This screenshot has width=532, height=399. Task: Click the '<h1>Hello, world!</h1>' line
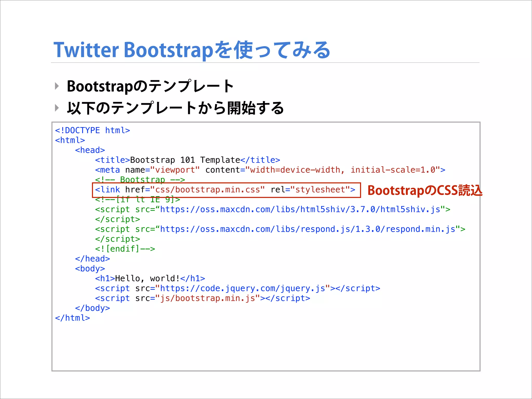point(150,278)
